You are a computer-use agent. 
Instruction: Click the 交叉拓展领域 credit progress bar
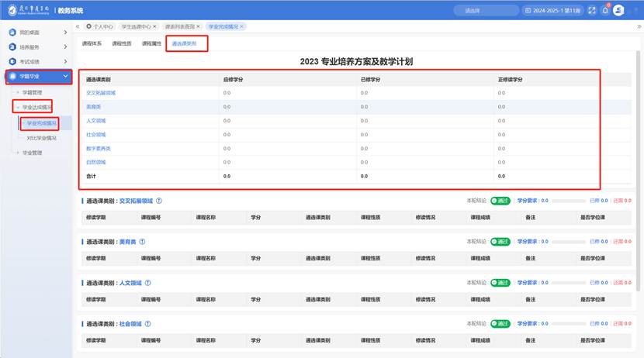pos(568,200)
